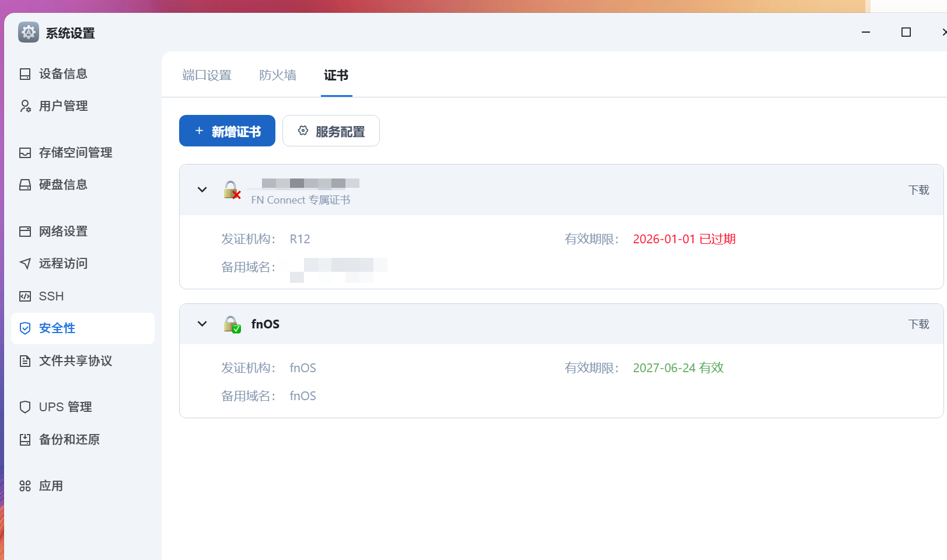
Task: Open File Sharing Protocols (文件共享协议) in sidebar
Action: point(75,361)
